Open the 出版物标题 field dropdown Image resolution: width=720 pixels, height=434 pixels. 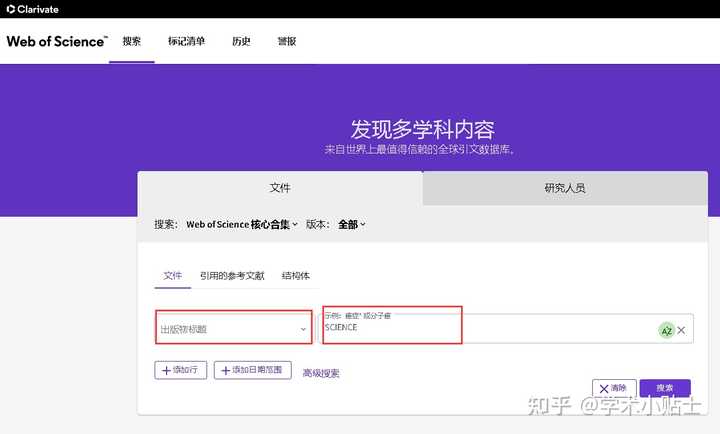pyautogui.click(x=234, y=327)
